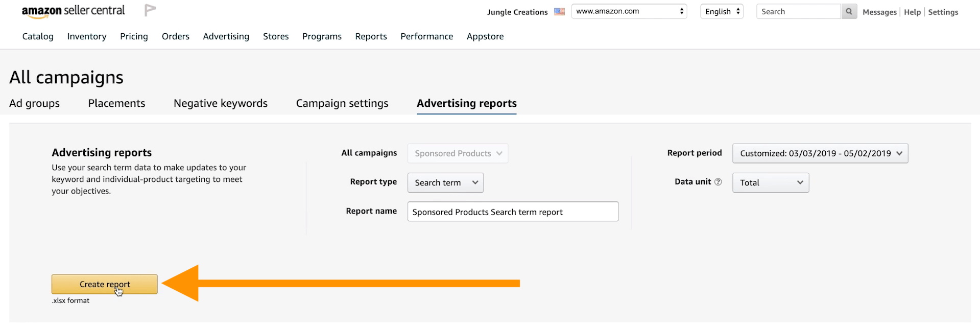Switch to the Negative keywords tab
This screenshot has width=980, height=326.
(x=220, y=103)
